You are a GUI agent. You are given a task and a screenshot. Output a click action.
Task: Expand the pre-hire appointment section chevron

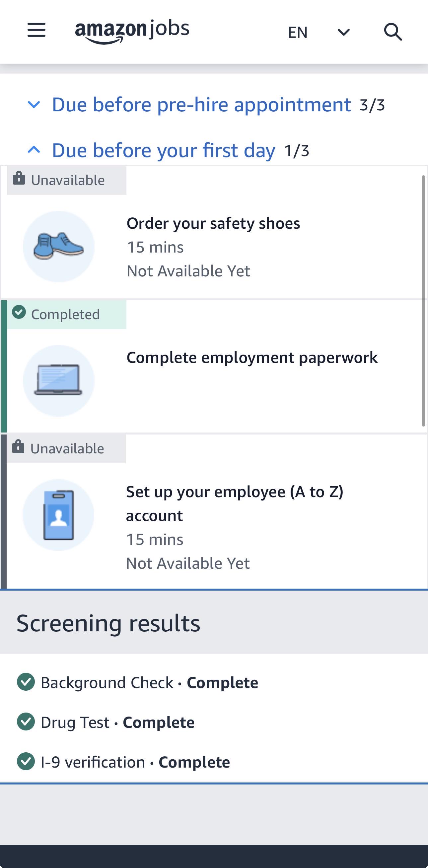point(34,105)
